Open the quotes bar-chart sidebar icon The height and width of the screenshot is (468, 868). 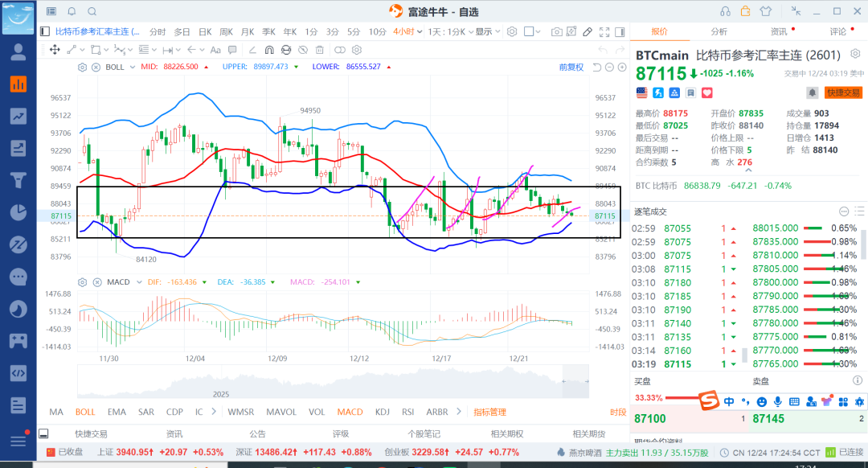pyautogui.click(x=18, y=84)
